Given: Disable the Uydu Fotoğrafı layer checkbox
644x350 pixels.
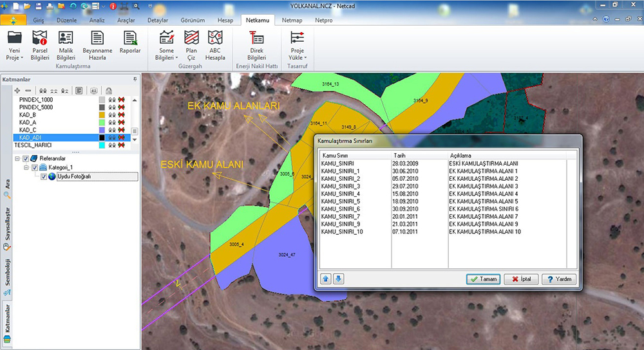Looking at the screenshot, I should 44,177.
